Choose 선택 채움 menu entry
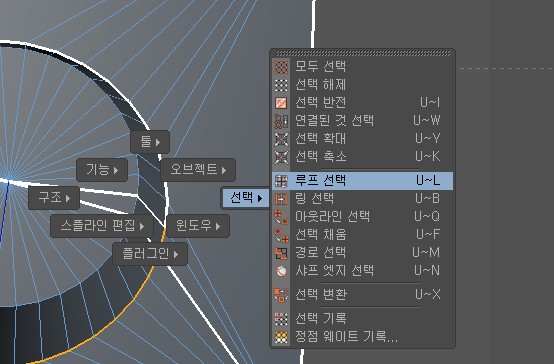 [x=363, y=235]
